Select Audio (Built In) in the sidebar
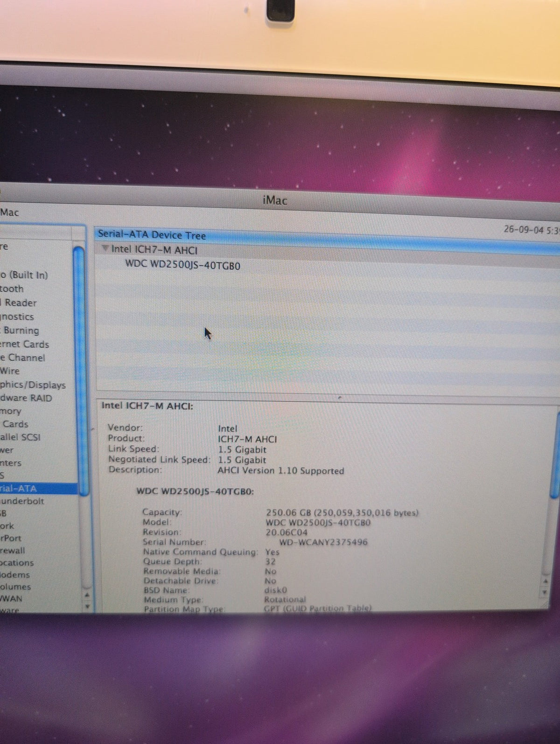 (x=24, y=275)
